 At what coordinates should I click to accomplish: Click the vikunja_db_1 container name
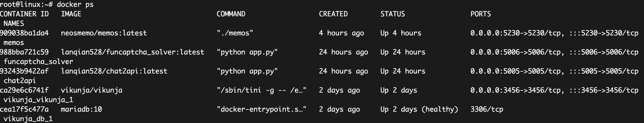click(x=28, y=119)
